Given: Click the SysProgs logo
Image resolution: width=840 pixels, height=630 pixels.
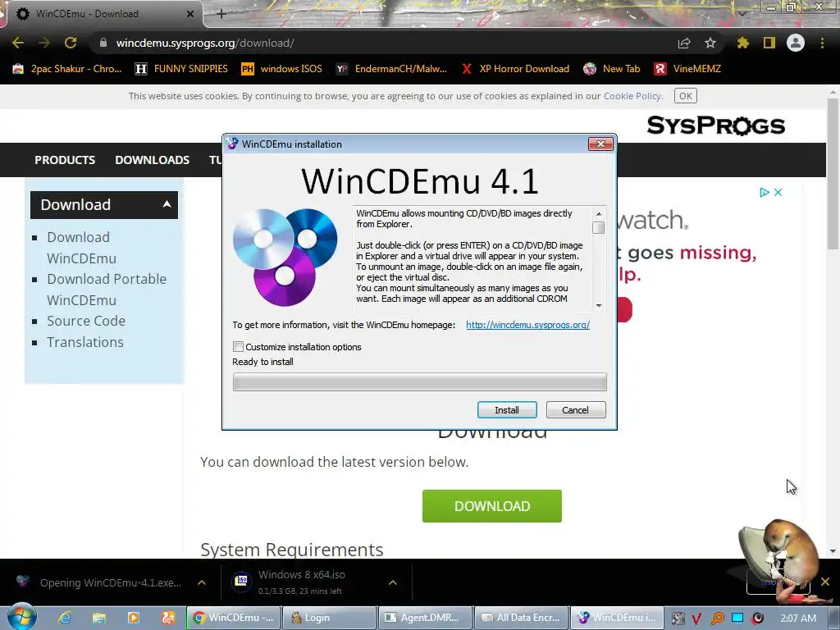Looking at the screenshot, I should pyautogui.click(x=715, y=126).
